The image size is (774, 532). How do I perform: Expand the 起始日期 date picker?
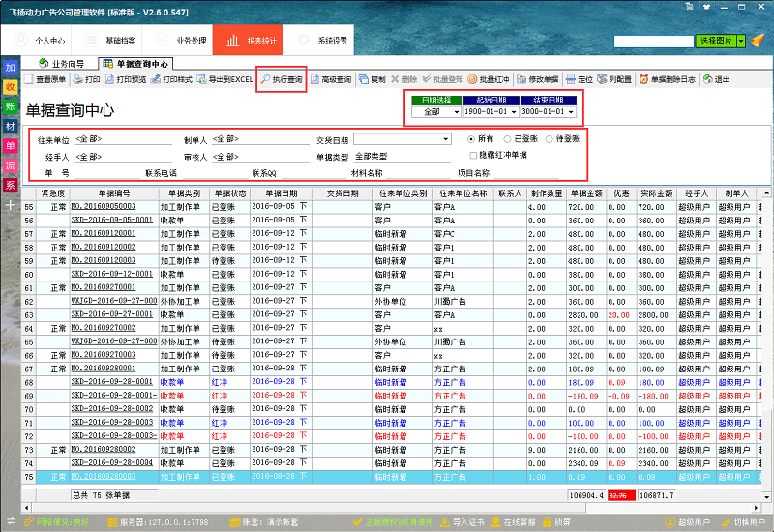click(x=513, y=112)
